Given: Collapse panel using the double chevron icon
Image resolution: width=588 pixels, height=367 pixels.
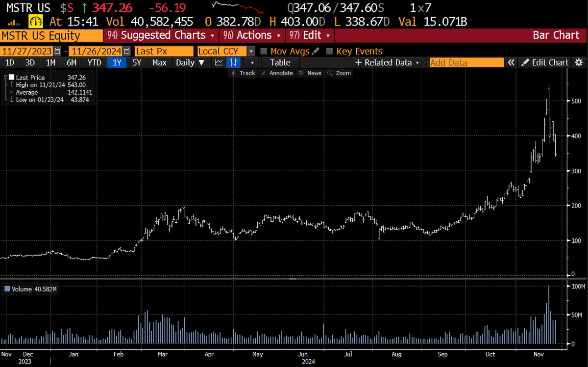Looking at the screenshot, I should tap(511, 62).
